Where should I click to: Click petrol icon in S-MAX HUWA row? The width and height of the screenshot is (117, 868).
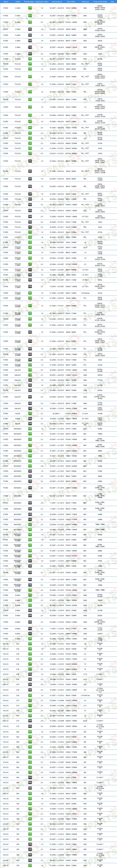30,605
